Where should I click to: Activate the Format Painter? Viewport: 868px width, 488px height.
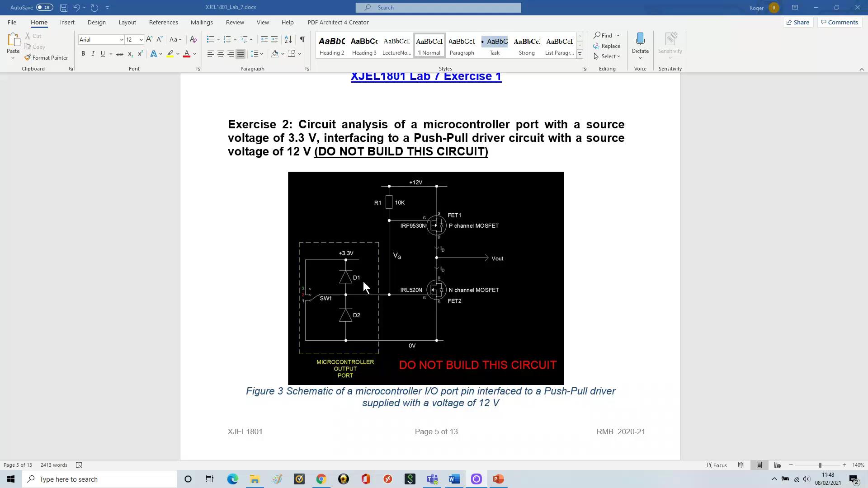click(x=46, y=57)
